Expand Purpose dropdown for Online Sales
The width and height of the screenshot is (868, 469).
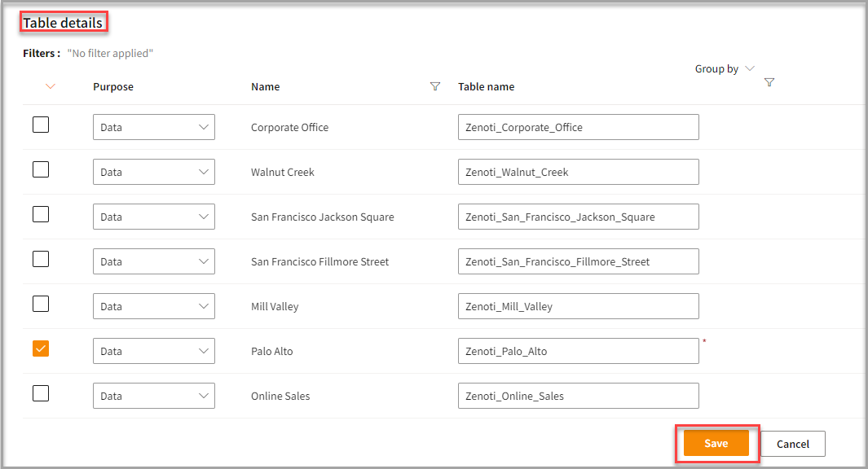pyautogui.click(x=153, y=396)
